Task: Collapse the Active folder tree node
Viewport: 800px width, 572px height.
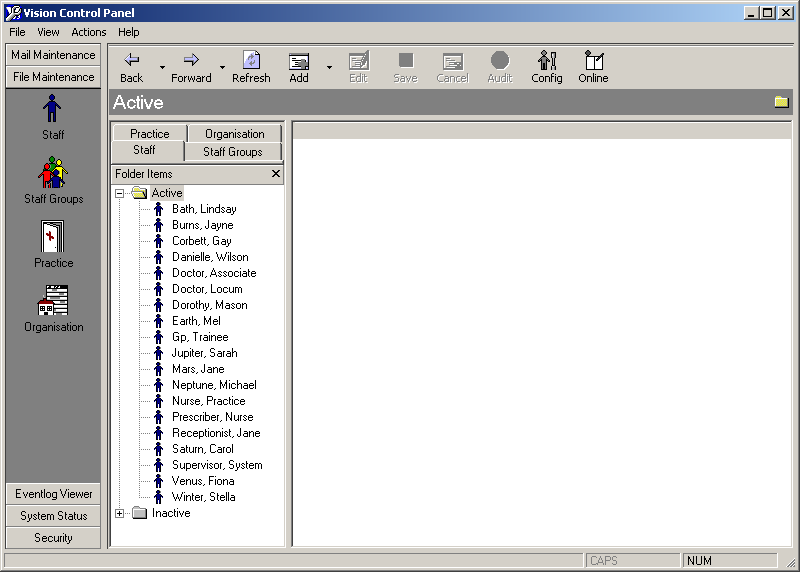Action: [x=119, y=193]
